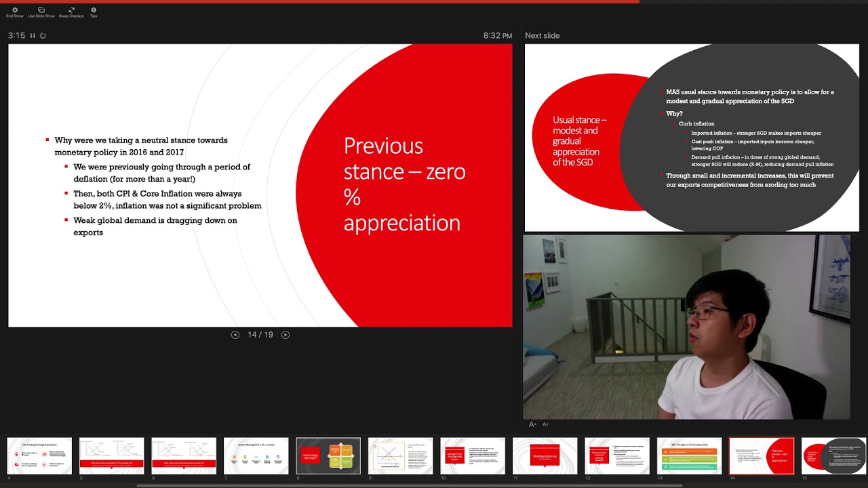This screenshot has width=868, height=488.
Task: Click bullet 'Weak global demand is dragging down'
Action: (155, 226)
